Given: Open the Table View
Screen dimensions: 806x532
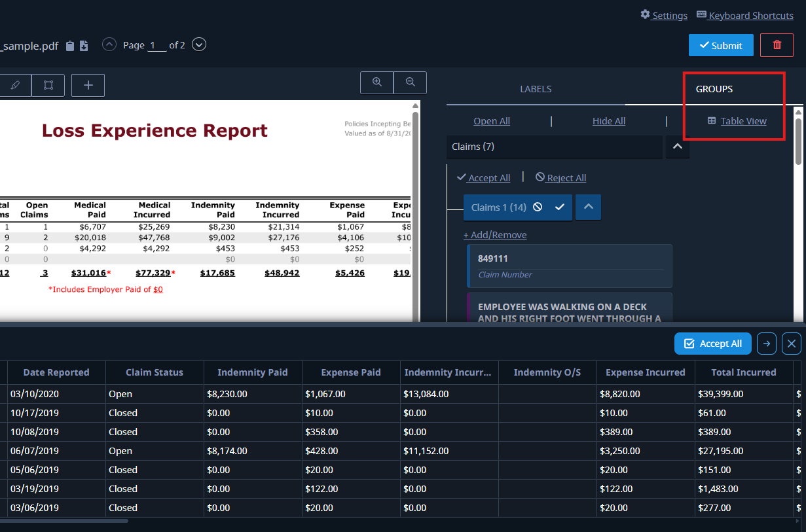Looking at the screenshot, I should coord(737,121).
